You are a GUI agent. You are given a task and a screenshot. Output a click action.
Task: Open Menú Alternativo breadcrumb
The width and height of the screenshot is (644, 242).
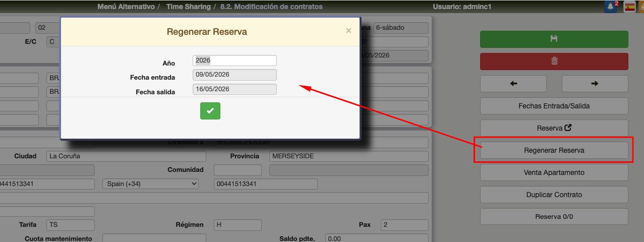(126, 7)
